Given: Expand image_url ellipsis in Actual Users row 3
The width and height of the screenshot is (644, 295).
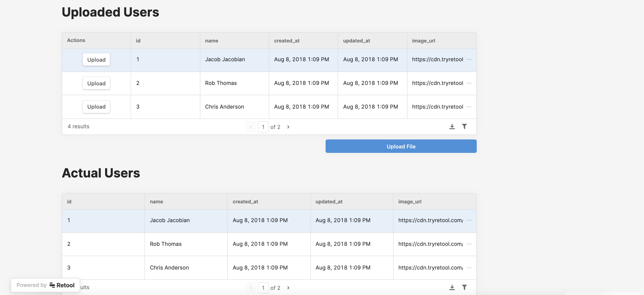Looking at the screenshot, I should 469,268.
